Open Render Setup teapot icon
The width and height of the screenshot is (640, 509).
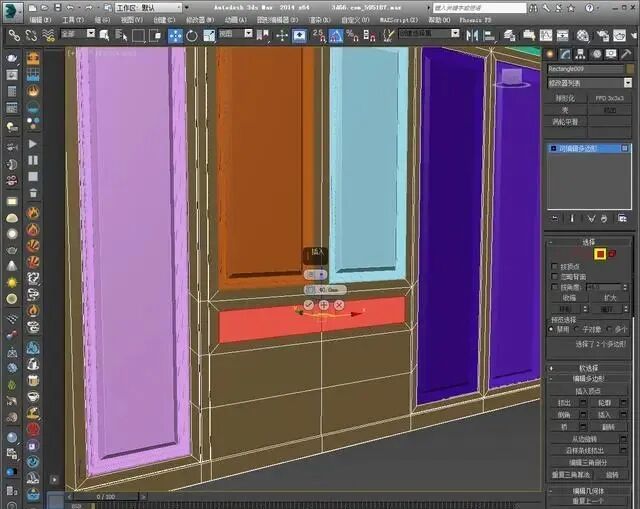click(602, 36)
